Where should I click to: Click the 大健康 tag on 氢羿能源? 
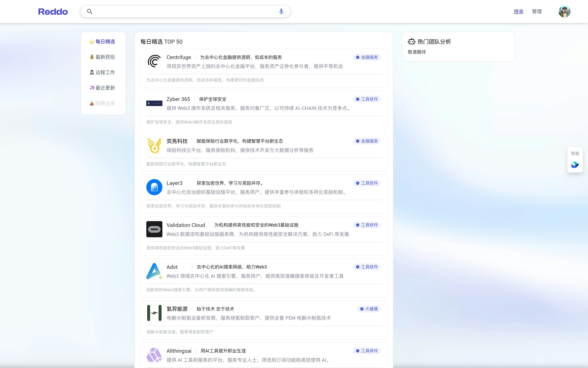[x=369, y=309]
